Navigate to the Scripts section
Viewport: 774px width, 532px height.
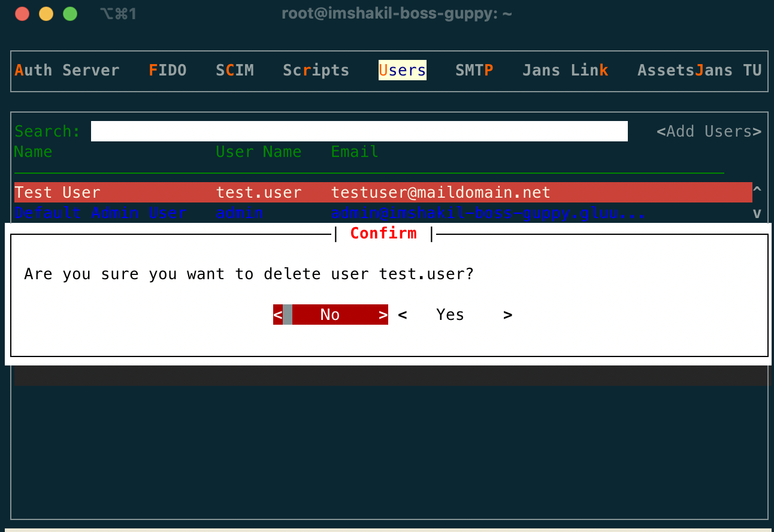316,70
